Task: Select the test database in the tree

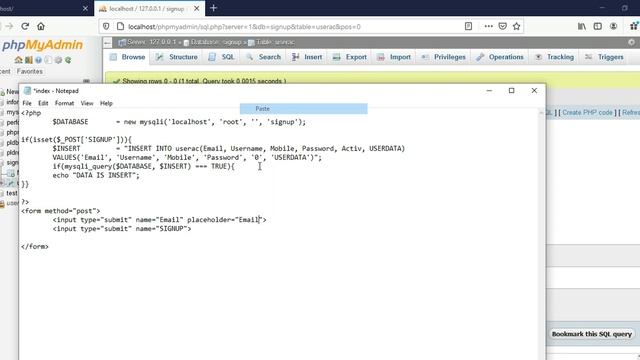Action: click(12, 193)
